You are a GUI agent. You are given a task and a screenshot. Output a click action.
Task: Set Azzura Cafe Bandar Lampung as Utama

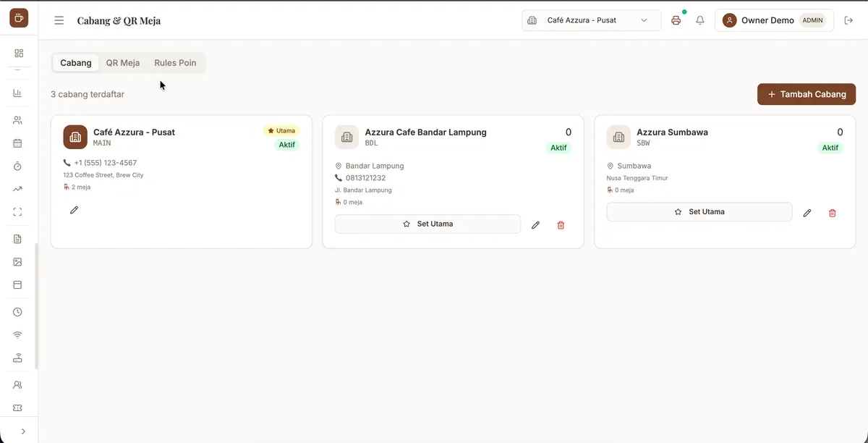tap(427, 224)
